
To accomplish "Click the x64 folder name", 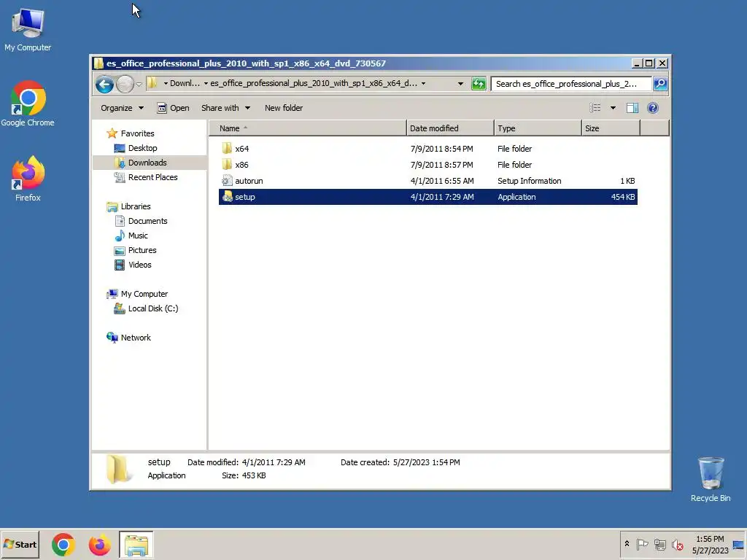I will tap(242, 149).
